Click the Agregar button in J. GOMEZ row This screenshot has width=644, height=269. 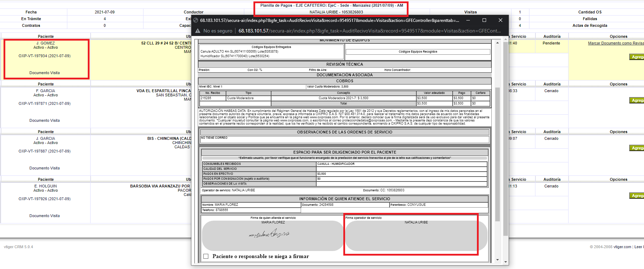coord(637,57)
